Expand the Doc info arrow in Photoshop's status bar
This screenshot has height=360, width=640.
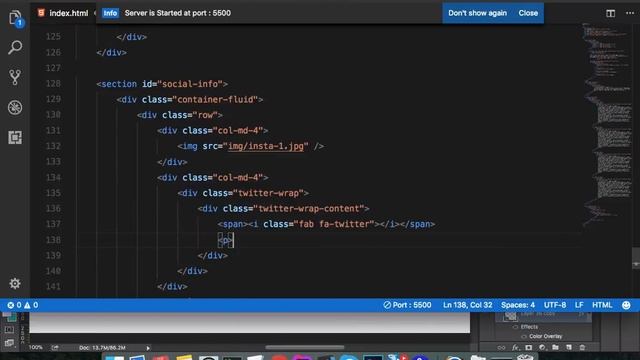coord(148,348)
